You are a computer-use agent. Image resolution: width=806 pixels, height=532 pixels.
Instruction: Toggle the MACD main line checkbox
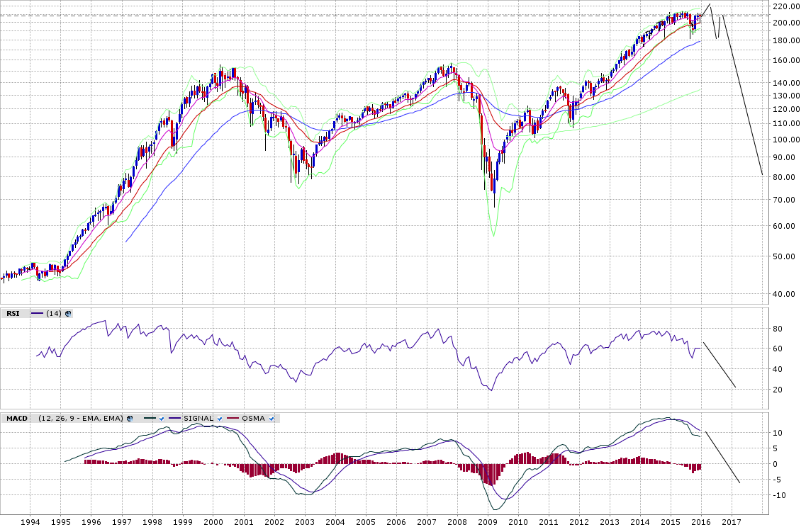162,419
